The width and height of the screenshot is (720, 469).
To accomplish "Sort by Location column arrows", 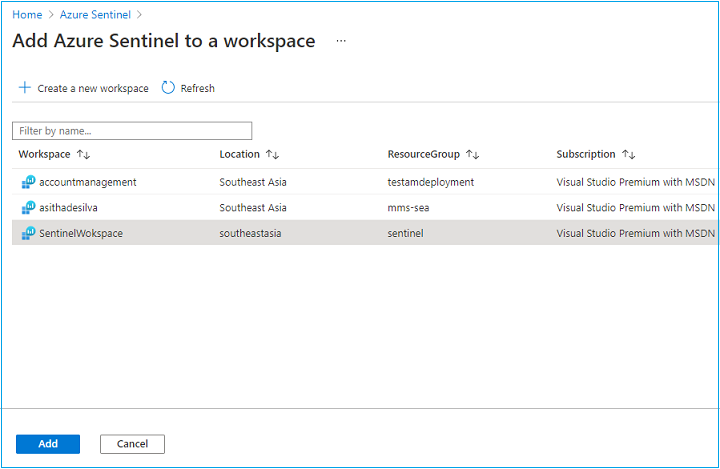I will 272,154.
